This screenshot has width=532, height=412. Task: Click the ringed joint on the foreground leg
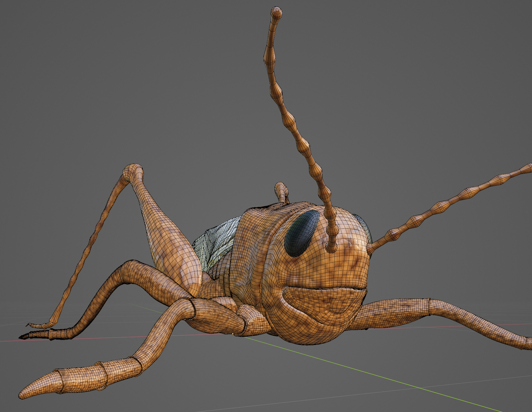click(x=103, y=374)
